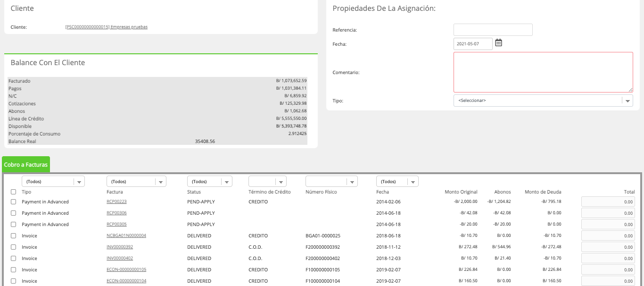This screenshot has height=286, width=644.
Task: Check the select-all box beside Tipo header
Action: (13, 192)
